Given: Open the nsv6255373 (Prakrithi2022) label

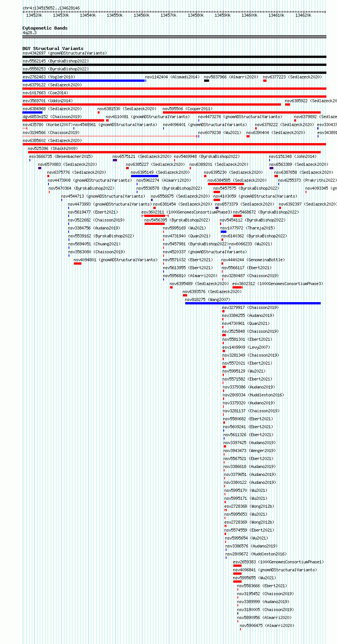Looking at the screenshot, I should 307,180.
